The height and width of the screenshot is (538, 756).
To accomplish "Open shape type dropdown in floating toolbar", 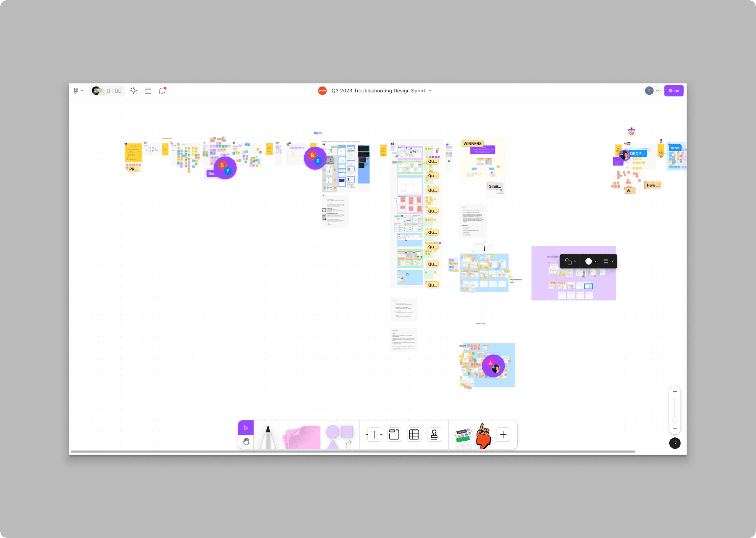I will (570, 261).
